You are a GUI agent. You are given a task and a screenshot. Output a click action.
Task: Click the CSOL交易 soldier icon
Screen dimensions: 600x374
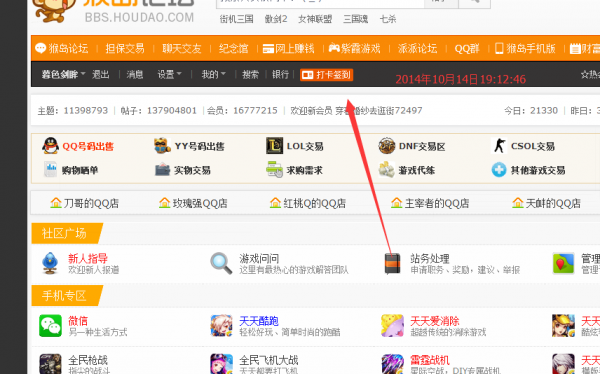(499, 146)
